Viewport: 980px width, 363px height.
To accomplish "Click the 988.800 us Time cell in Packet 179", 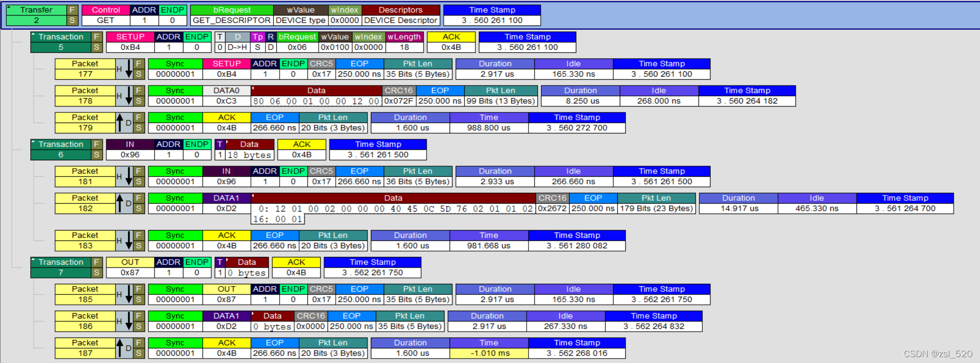I will pyautogui.click(x=489, y=128).
